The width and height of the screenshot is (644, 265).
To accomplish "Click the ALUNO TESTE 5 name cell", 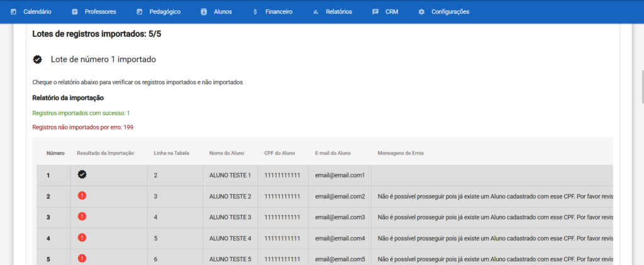I will 230,259.
